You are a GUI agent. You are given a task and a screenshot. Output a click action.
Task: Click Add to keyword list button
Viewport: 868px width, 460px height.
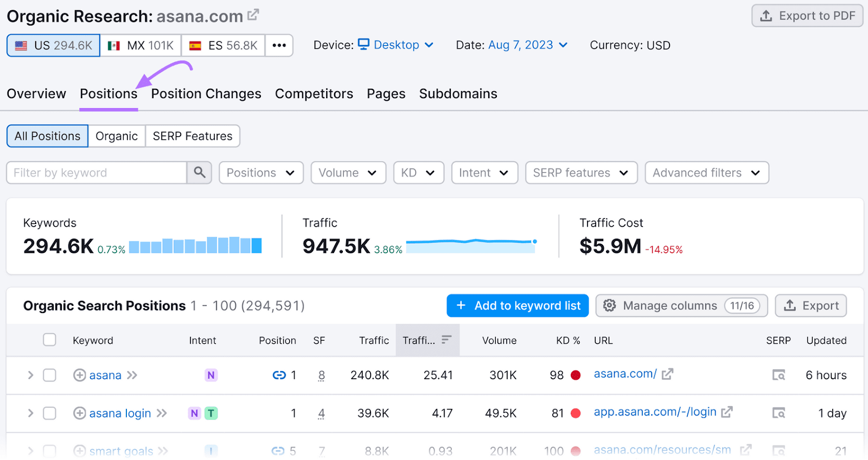(518, 306)
